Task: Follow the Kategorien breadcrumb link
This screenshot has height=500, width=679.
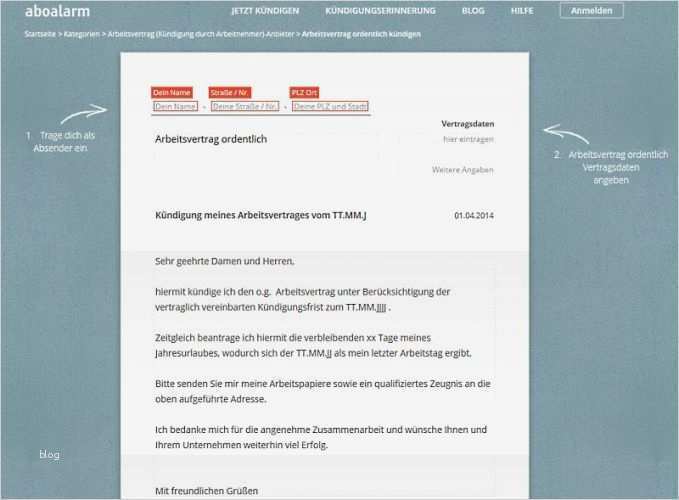Action: (81, 34)
